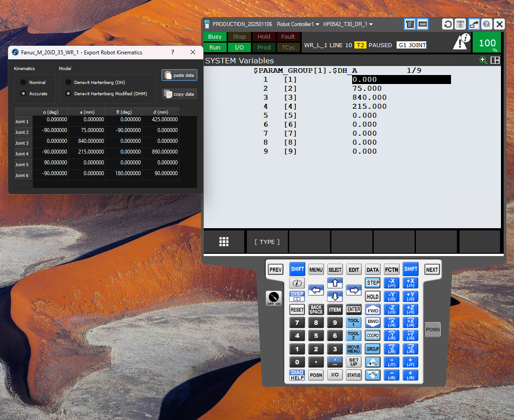Viewport: 514px width, 420px height.
Task: Select the Nominal kinematics radio button
Action: [x=23, y=83]
